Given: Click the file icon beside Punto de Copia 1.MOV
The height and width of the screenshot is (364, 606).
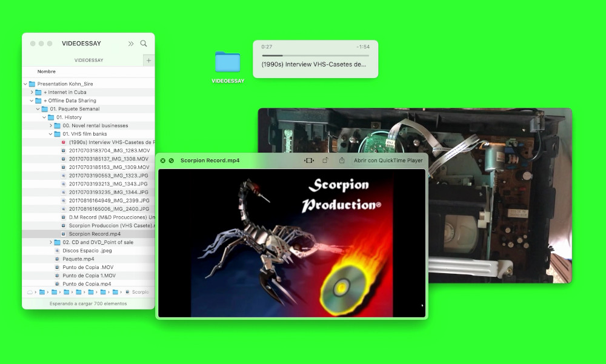Looking at the screenshot, I should 57,276.
